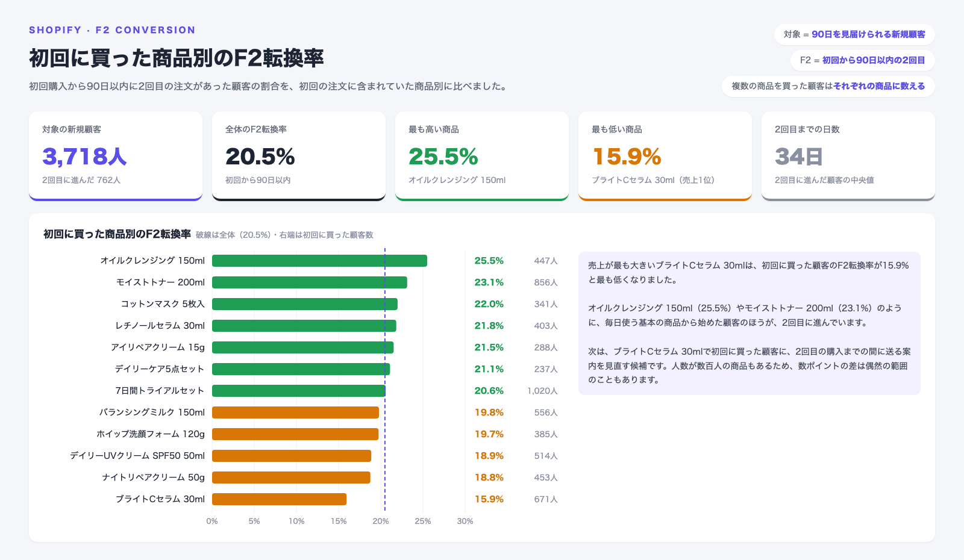Click the 856人 customer count
964x560 pixels.
click(x=546, y=282)
